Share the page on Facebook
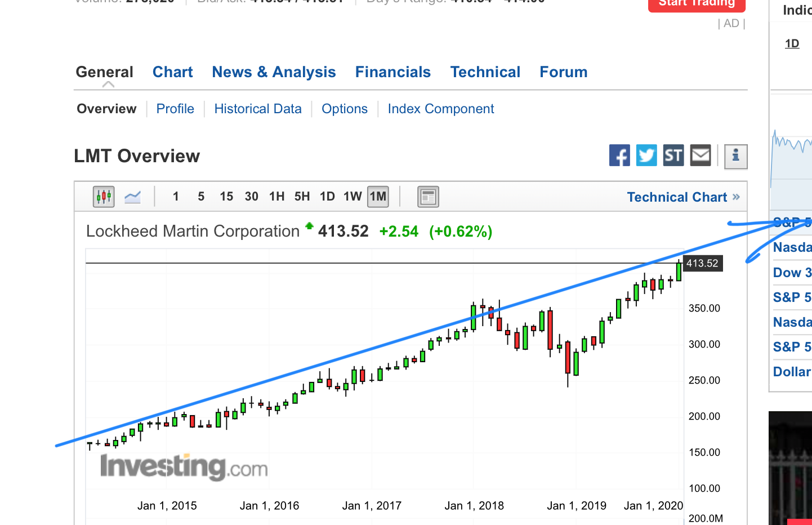The width and height of the screenshot is (812, 525). tap(619, 155)
